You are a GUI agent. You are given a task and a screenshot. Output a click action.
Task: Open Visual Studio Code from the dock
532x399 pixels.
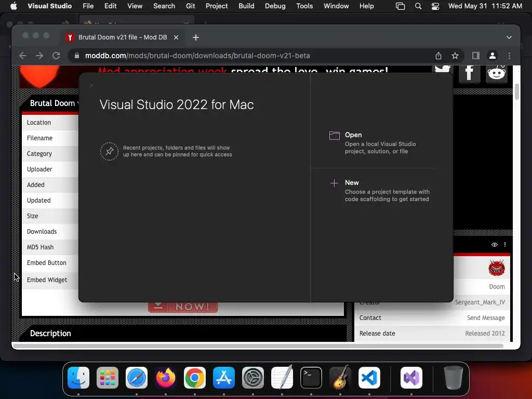pyautogui.click(x=369, y=378)
